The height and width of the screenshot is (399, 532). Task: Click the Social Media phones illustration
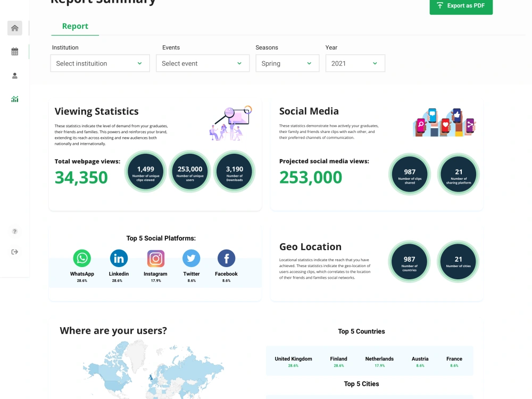click(444, 122)
